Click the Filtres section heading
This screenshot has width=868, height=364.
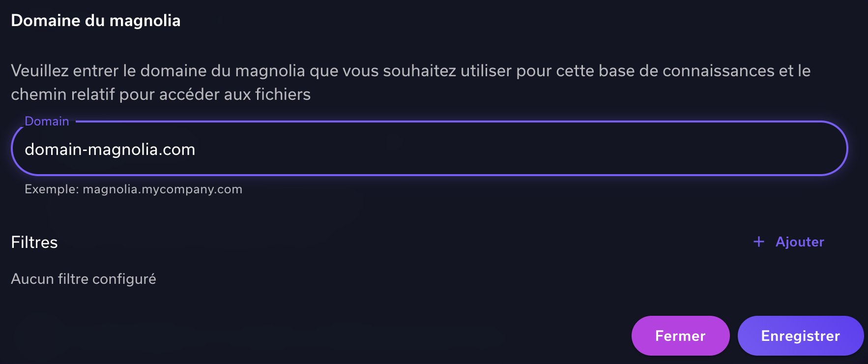tap(34, 242)
